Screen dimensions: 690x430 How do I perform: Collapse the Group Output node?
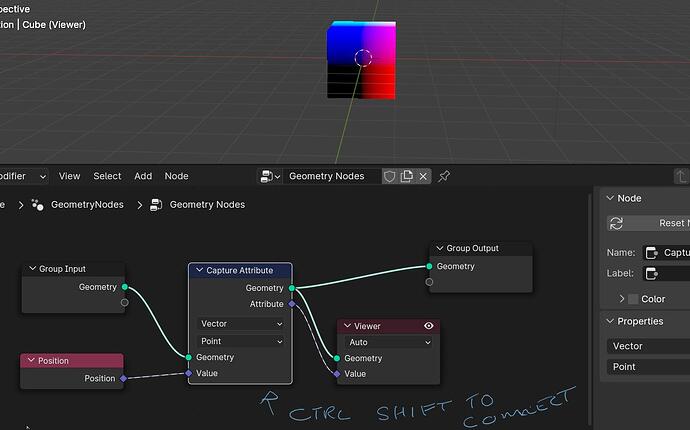click(440, 248)
